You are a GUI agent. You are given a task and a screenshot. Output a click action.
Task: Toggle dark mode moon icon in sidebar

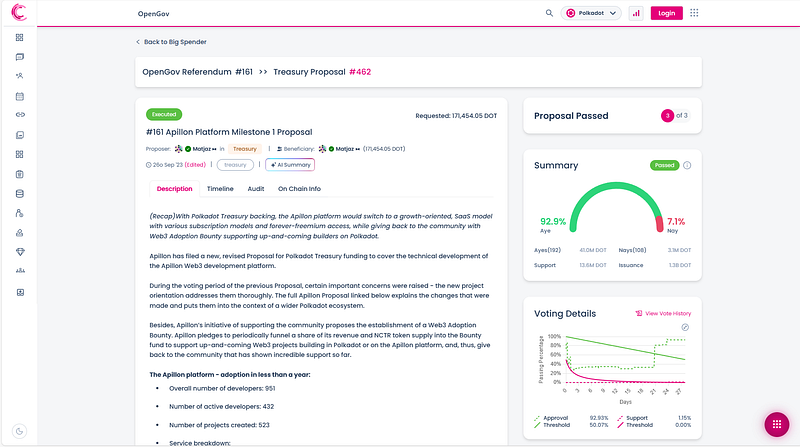point(19,431)
